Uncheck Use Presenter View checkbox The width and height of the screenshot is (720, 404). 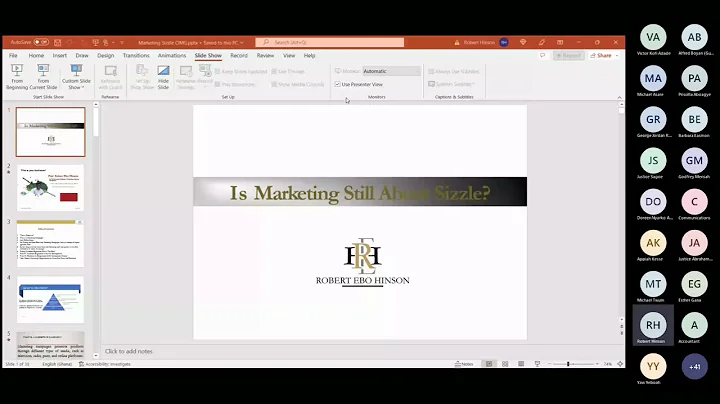pos(338,84)
